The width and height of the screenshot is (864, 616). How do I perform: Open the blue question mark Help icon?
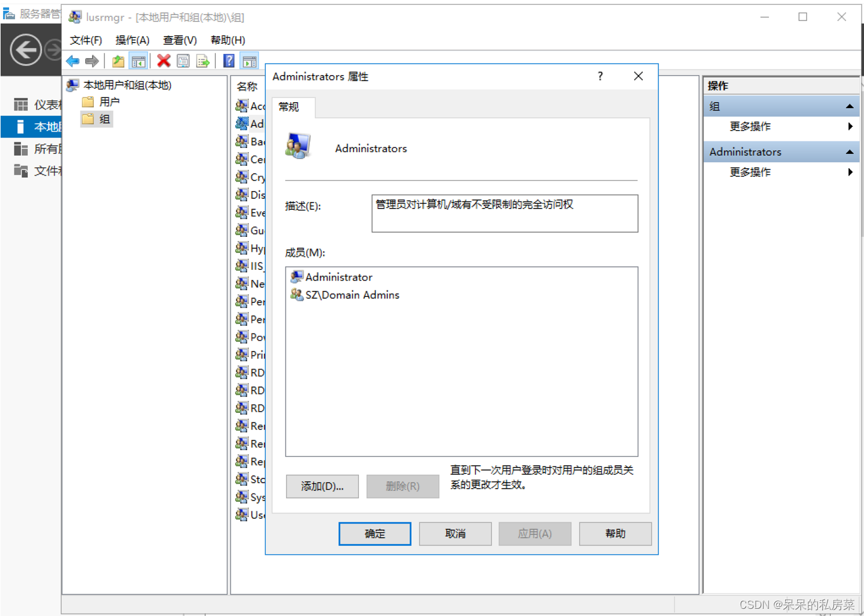pos(229,61)
